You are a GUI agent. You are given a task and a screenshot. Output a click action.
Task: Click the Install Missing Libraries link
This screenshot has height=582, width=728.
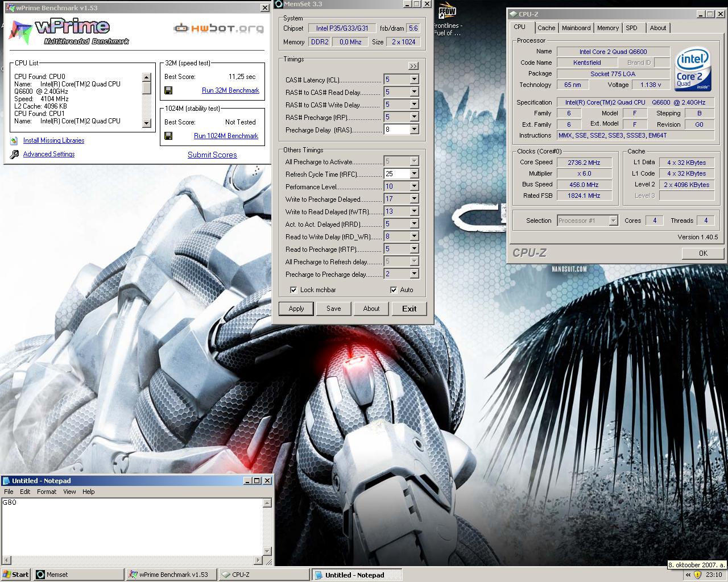(x=53, y=140)
